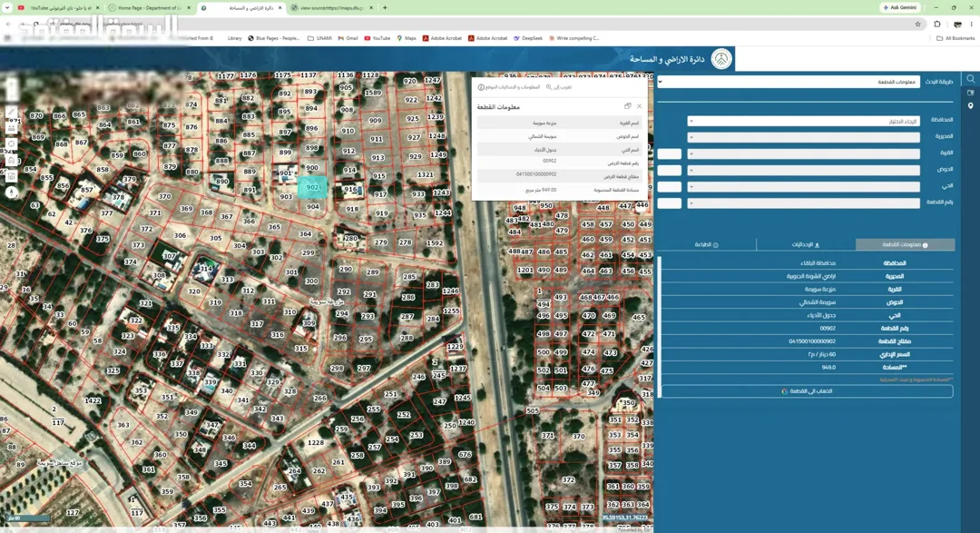The width and height of the screenshot is (980, 533).
Task: Click the zoom-to action in popup header
Action: coord(559,87)
